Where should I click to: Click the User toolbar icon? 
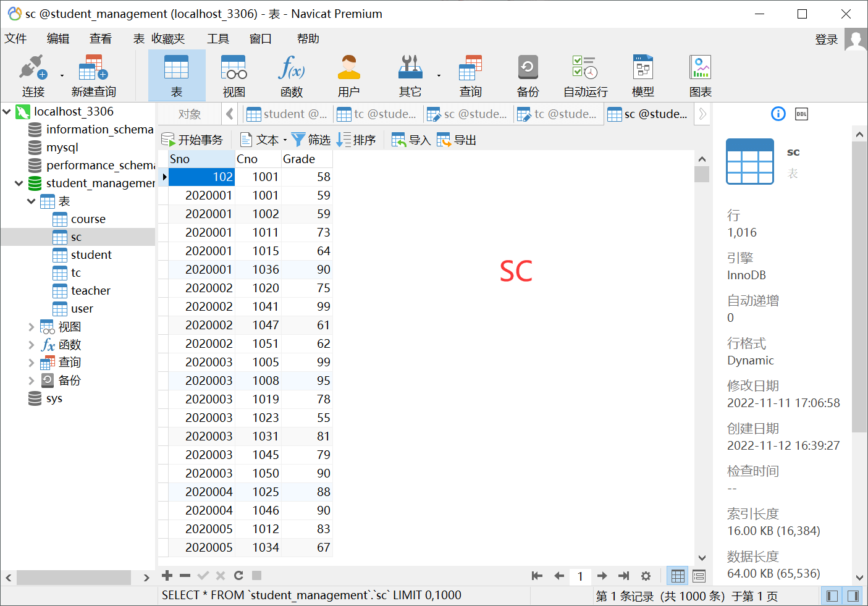[348, 76]
